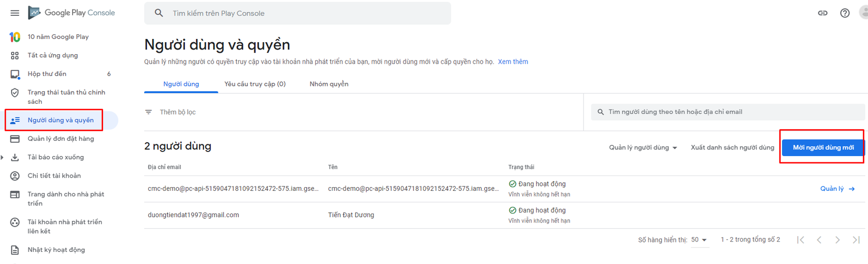Open Hộp thư đến in sidebar

click(47, 74)
